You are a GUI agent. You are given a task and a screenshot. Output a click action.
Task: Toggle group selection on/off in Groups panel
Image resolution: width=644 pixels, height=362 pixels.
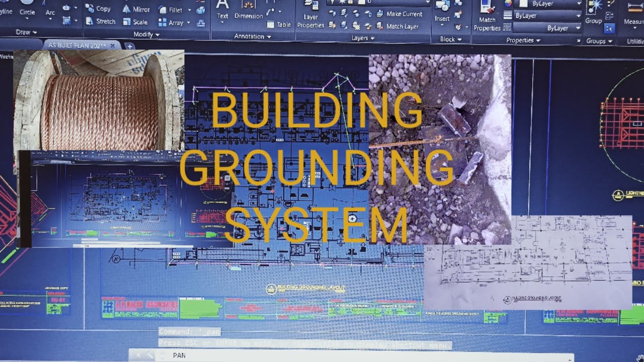(x=609, y=28)
